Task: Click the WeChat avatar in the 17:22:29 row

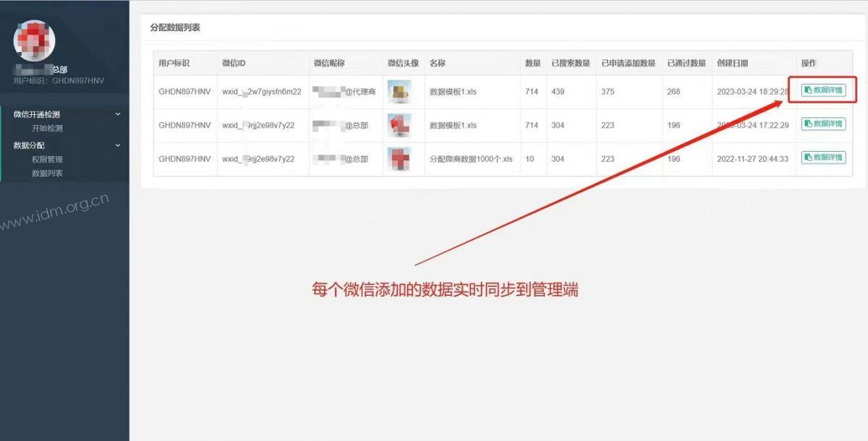Action: [399, 125]
